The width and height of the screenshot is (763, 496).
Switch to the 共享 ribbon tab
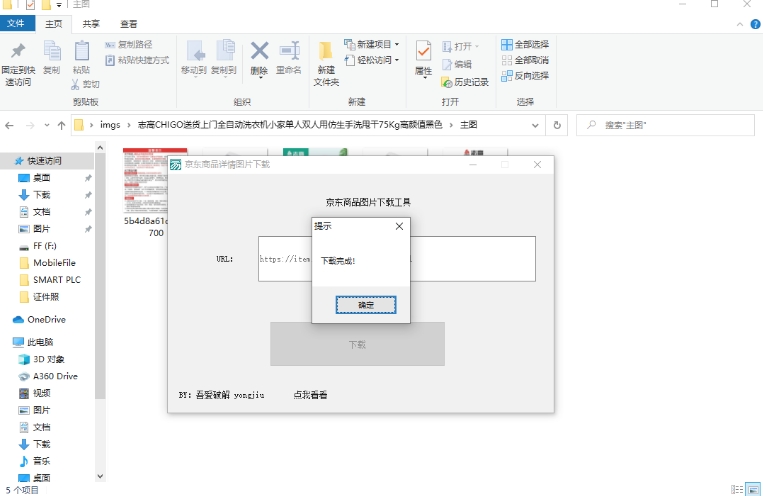click(91, 23)
